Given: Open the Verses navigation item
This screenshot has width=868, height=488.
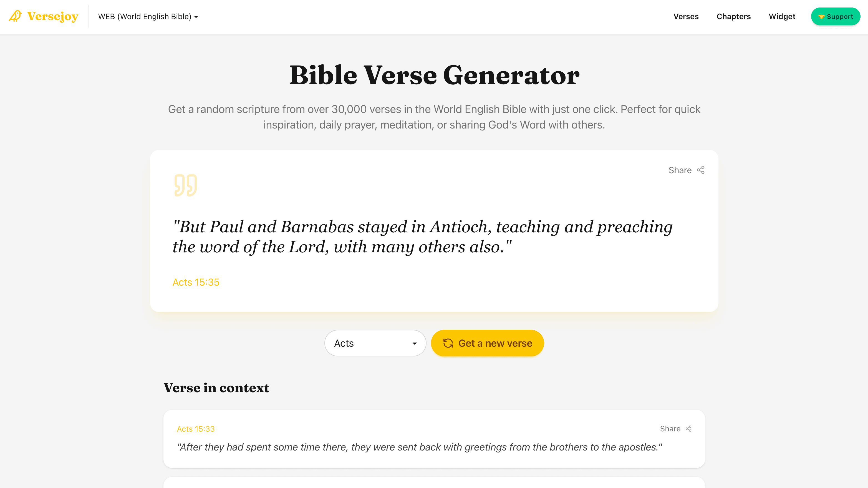Looking at the screenshot, I should point(686,16).
